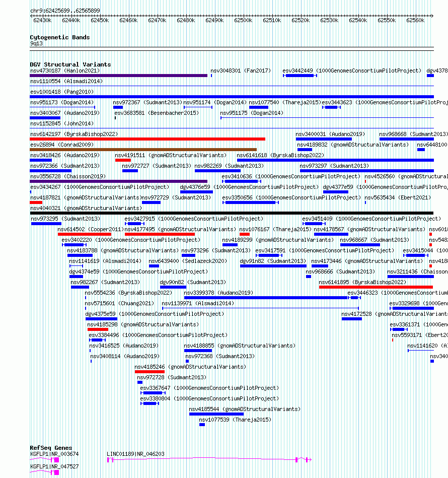This screenshot has width=448, height=478.
Task: Click nsv951174 (Dogan2014) label
Action: (x=215, y=102)
